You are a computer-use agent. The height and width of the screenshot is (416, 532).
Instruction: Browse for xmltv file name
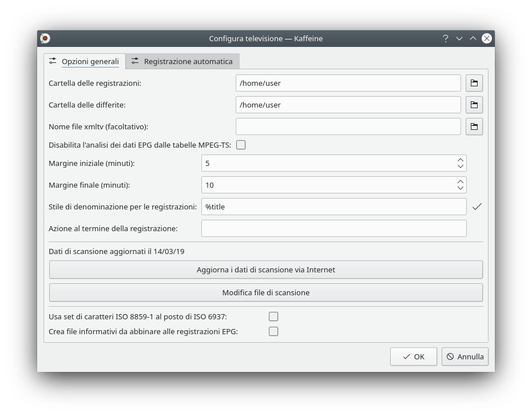pyautogui.click(x=474, y=126)
